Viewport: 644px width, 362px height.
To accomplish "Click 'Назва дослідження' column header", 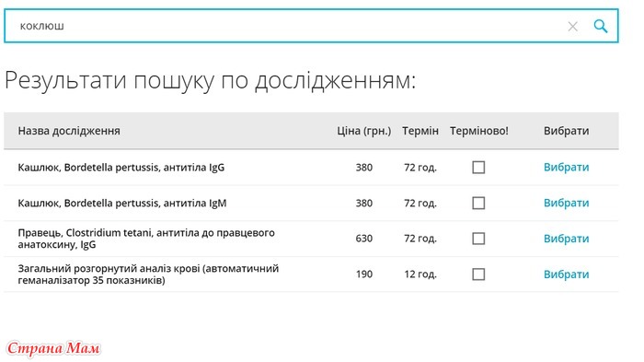I will (69, 131).
